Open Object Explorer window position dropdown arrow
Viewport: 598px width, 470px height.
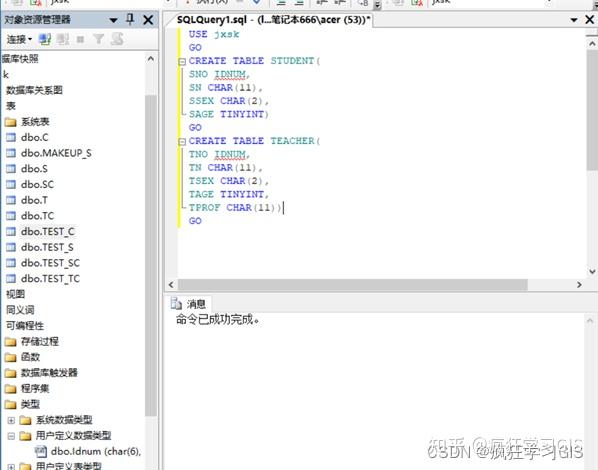pos(113,20)
